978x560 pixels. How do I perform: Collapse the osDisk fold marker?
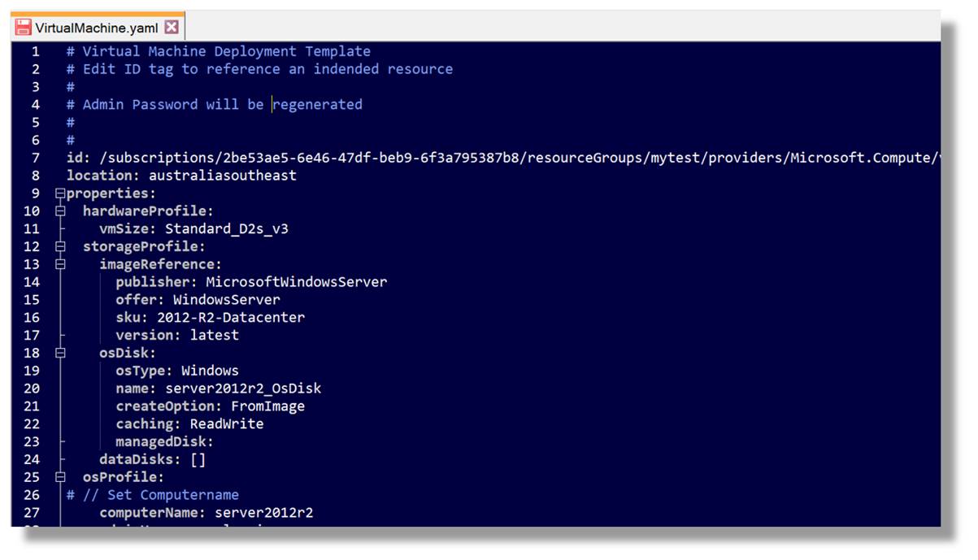[60, 353]
